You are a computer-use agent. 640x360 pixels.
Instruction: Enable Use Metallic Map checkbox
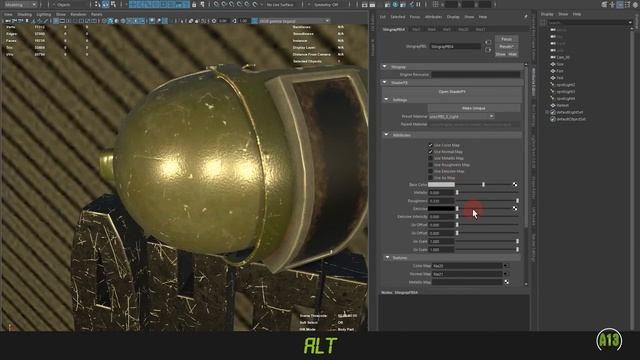pos(430,158)
